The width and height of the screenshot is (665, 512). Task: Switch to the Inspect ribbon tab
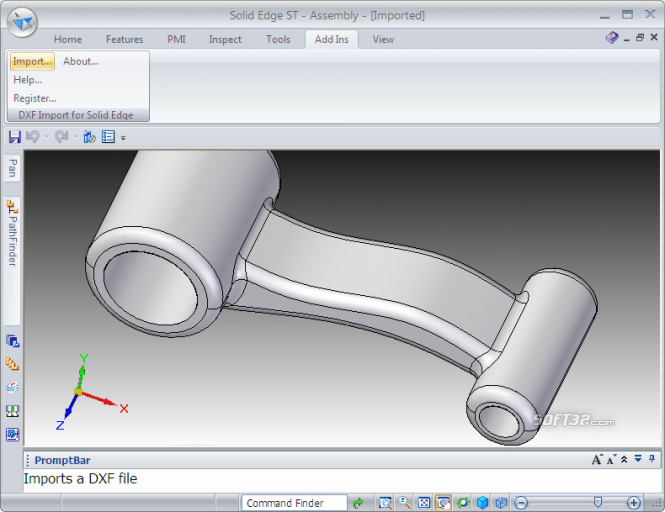225,39
